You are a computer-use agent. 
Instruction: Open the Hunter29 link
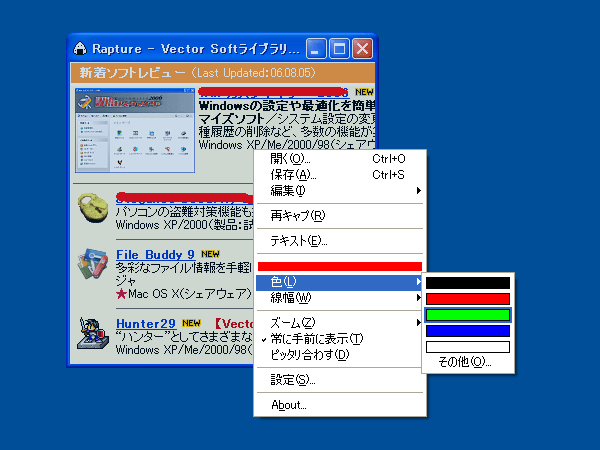[x=146, y=324]
